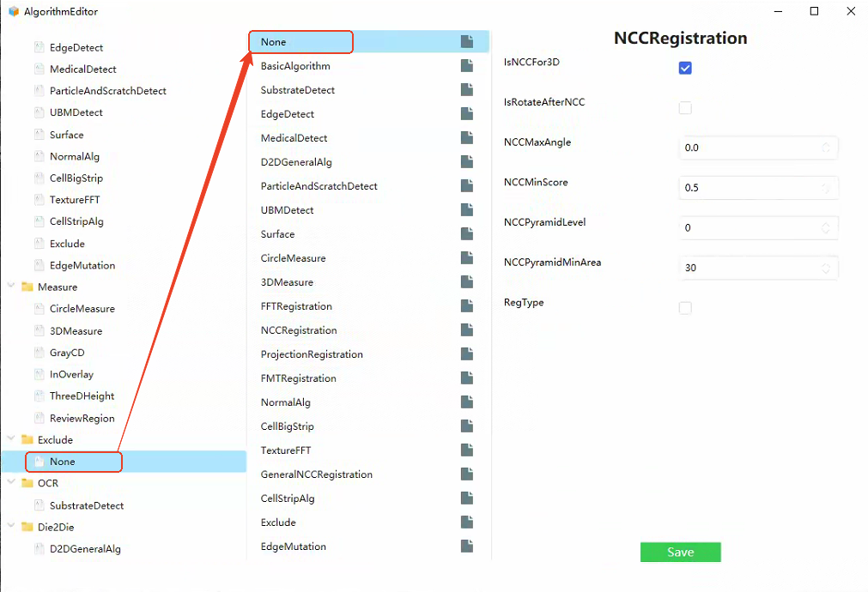This screenshot has width=868, height=592.
Task: Click the file icon beside CellBigStrip in middle list
Action: 467,426
